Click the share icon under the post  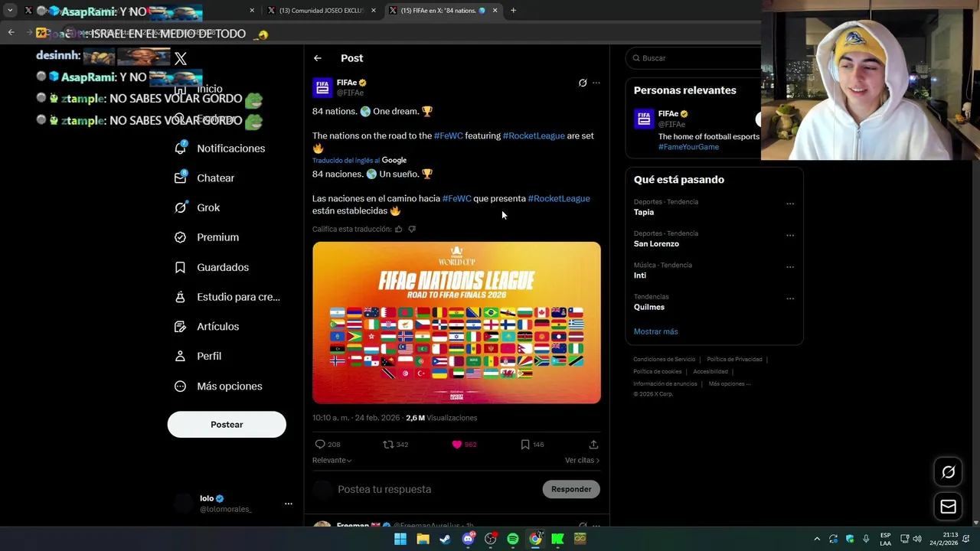tap(593, 445)
